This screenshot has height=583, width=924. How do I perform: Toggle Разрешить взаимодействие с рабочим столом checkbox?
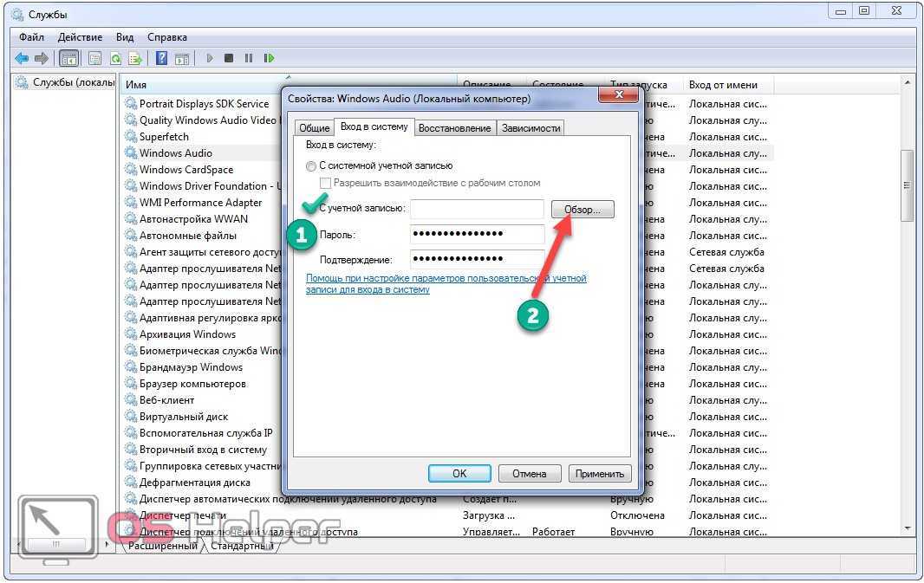click(325, 183)
